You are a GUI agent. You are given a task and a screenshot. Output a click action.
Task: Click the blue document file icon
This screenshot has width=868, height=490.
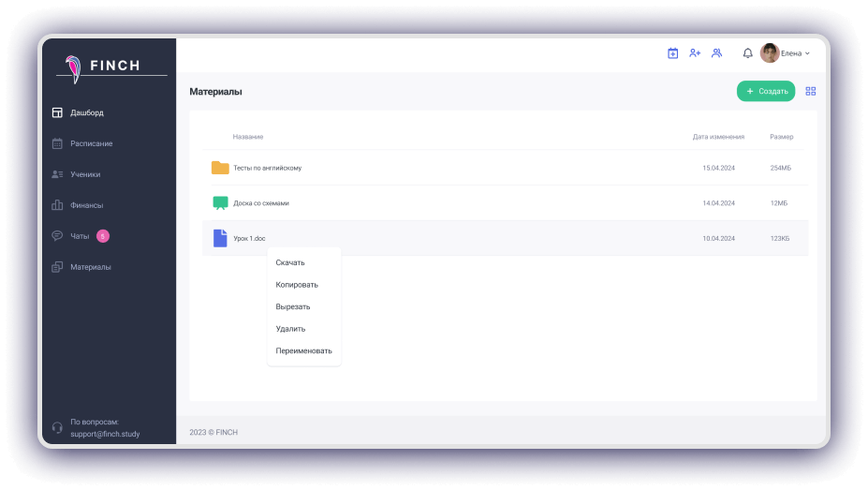(220, 238)
